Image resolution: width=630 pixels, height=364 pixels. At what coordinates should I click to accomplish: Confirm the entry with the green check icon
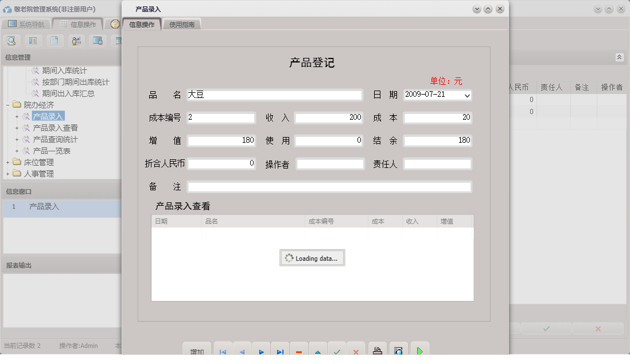pos(336,350)
